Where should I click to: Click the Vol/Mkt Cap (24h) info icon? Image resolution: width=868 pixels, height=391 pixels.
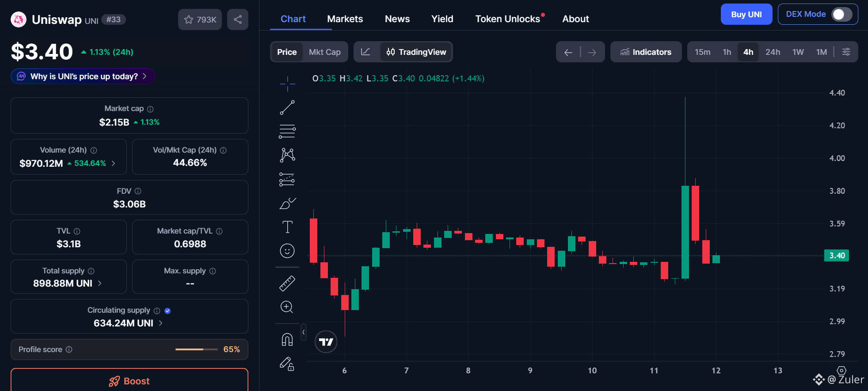[x=223, y=150]
